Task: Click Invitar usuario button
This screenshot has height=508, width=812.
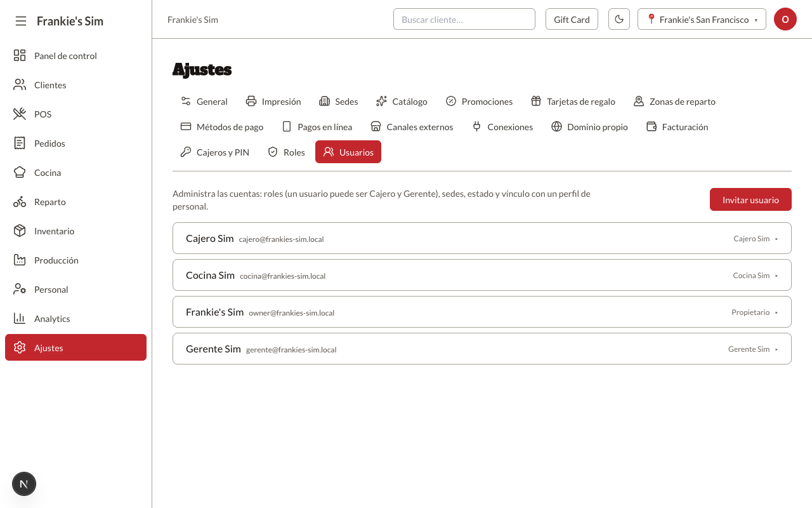Action: 750,199
